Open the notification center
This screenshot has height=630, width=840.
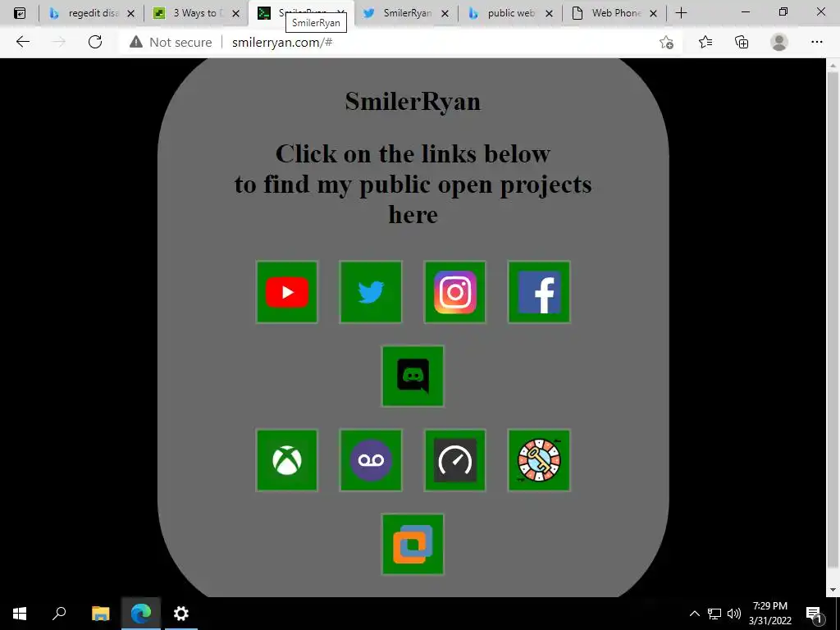pyautogui.click(x=815, y=614)
